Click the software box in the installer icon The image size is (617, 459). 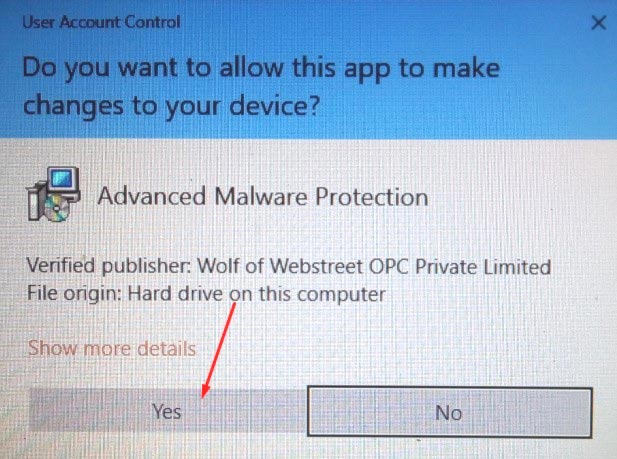(35, 202)
